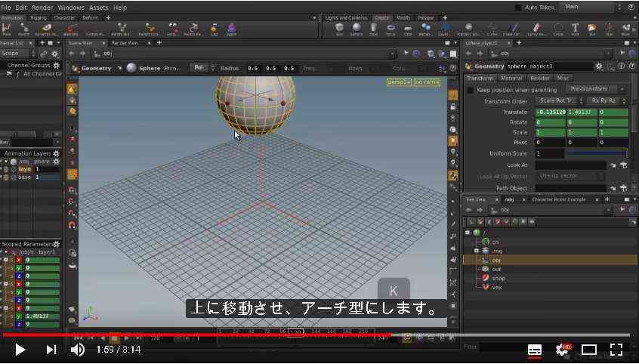
Task: Click the Follow Path shelf tool
Action: coord(192,29)
